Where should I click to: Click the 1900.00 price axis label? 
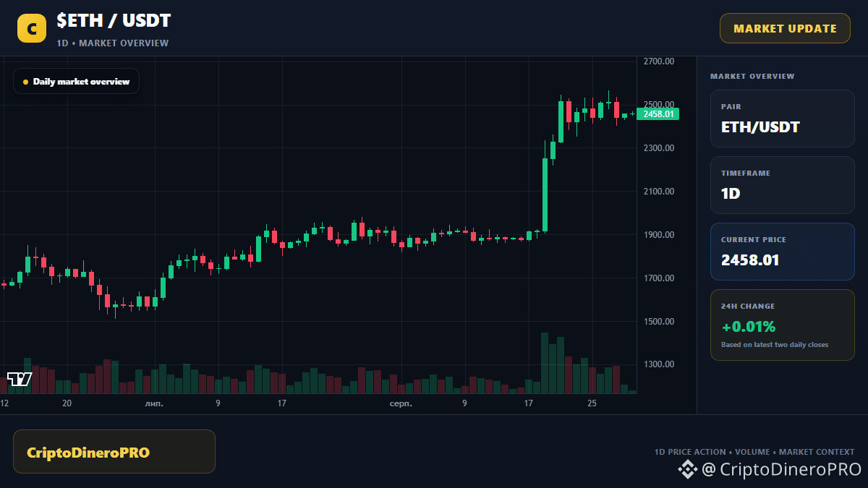[x=659, y=235]
